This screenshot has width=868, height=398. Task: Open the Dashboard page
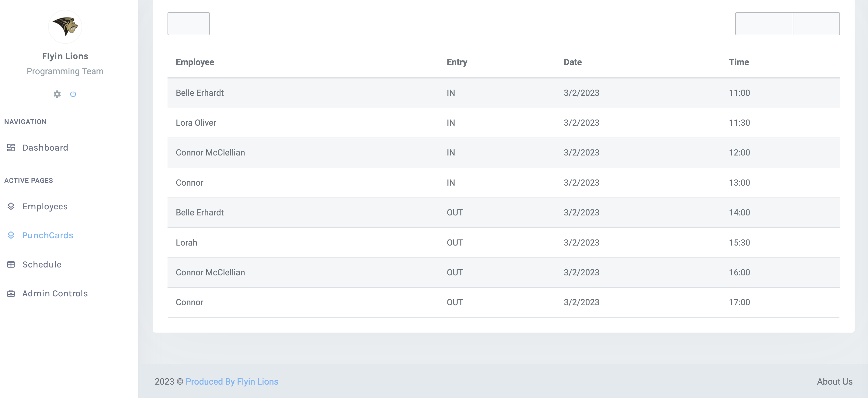click(x=45, y=148)
